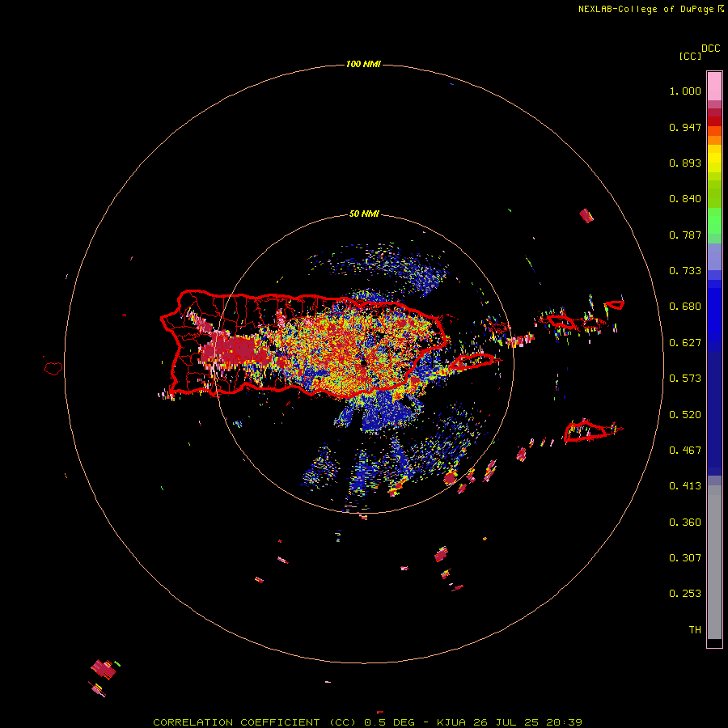Pick the light pink swatch beside 1.000
The width and height of the screenshot is (728, 728).
tap(714, 87)
